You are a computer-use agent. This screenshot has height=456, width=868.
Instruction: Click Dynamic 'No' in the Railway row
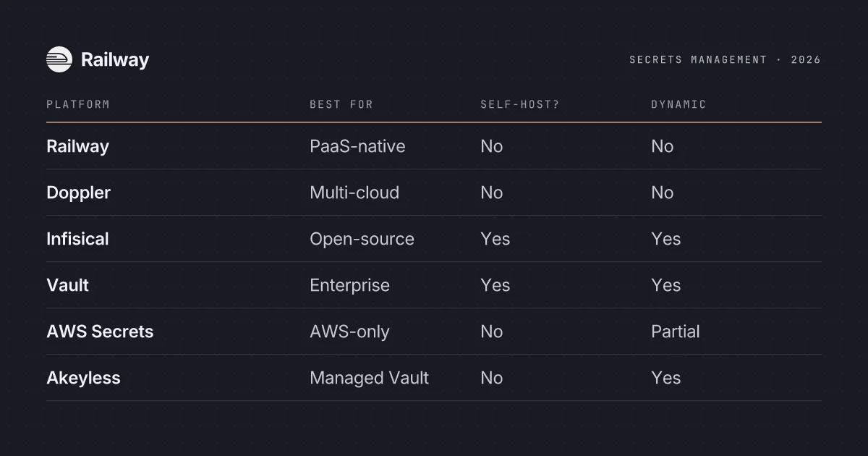662,146
